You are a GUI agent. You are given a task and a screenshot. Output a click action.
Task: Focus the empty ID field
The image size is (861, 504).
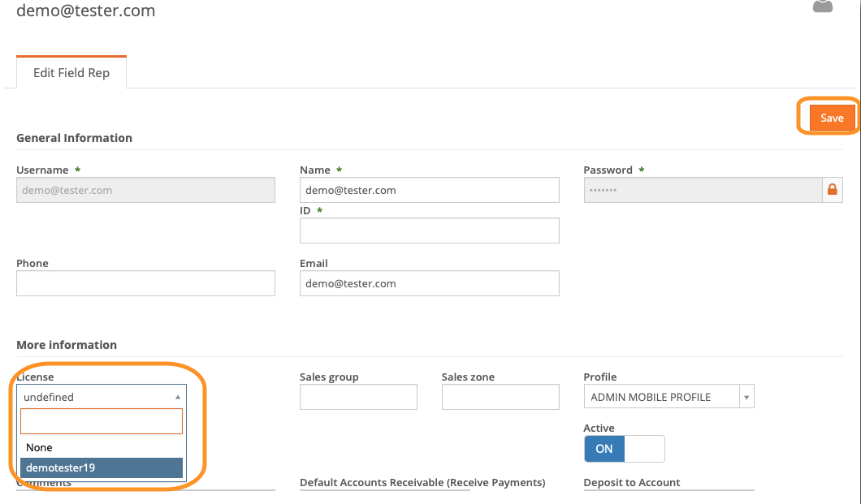coord(429,230)
